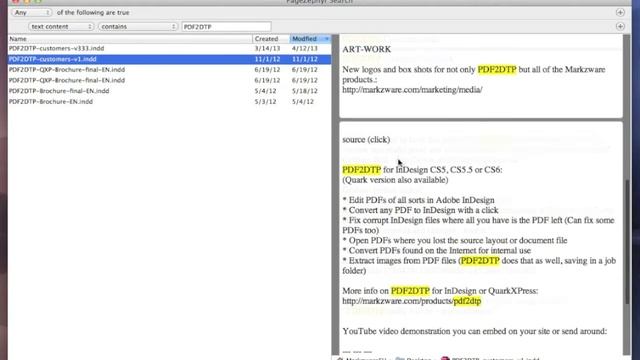
Task: Click the 5/18/12 modified date cell
Action: pyautogui.click(x=304, y=91)
